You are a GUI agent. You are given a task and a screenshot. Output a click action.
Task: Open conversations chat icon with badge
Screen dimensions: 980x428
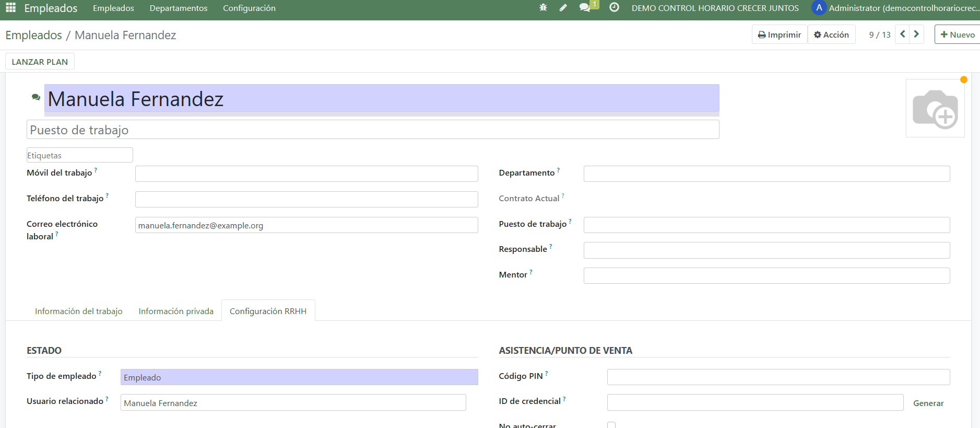coord(585,8)
